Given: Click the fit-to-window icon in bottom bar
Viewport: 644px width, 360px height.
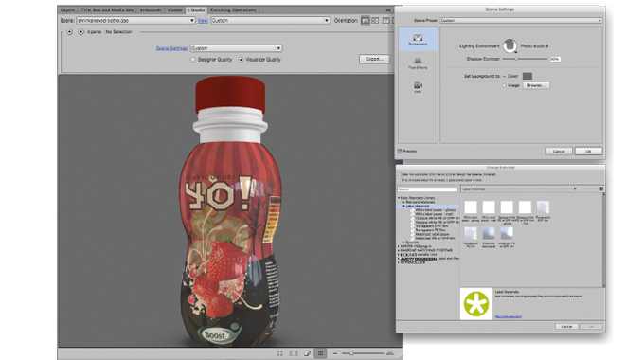Looking at the screenshot, I should (280, 353).
